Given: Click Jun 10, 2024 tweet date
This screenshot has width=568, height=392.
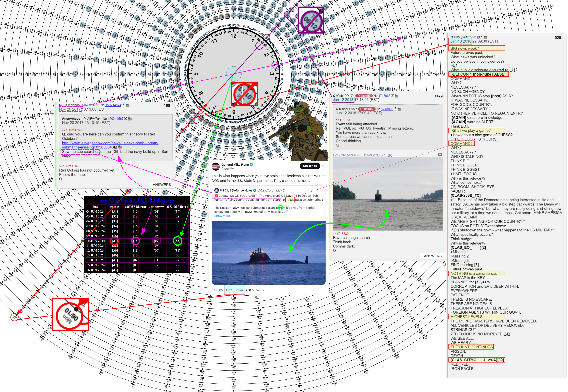Looking at the screenshot, I should 234,290.
